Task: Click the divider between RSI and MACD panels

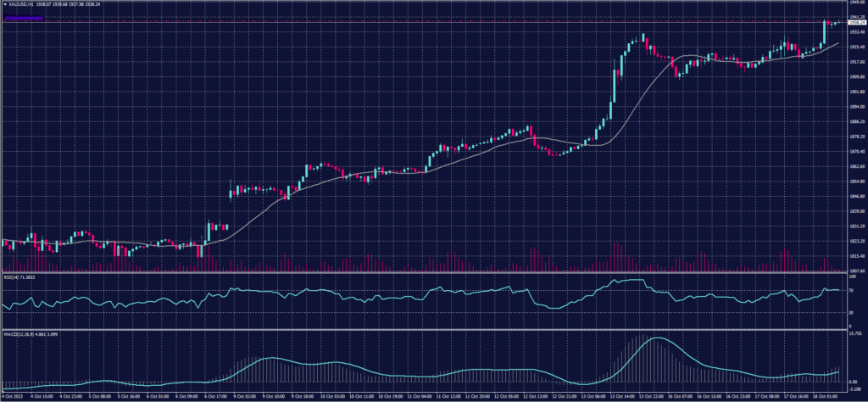Action: tap(424, 328)
